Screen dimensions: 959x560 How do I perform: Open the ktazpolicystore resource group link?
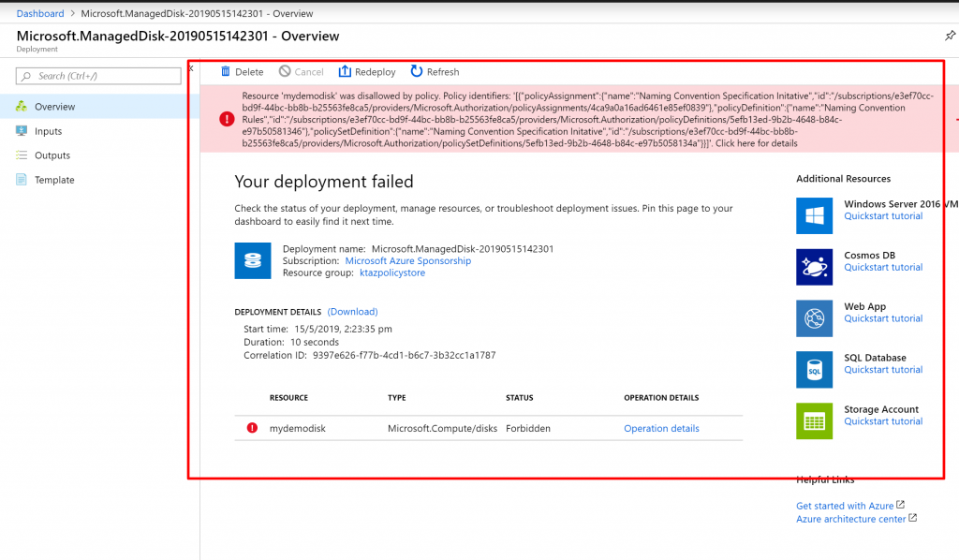click(392, 273)
